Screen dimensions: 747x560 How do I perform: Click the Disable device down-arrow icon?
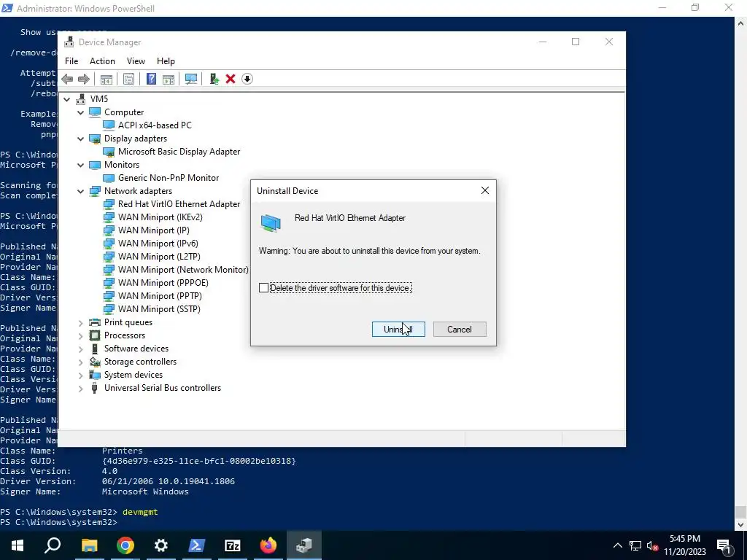247,79
